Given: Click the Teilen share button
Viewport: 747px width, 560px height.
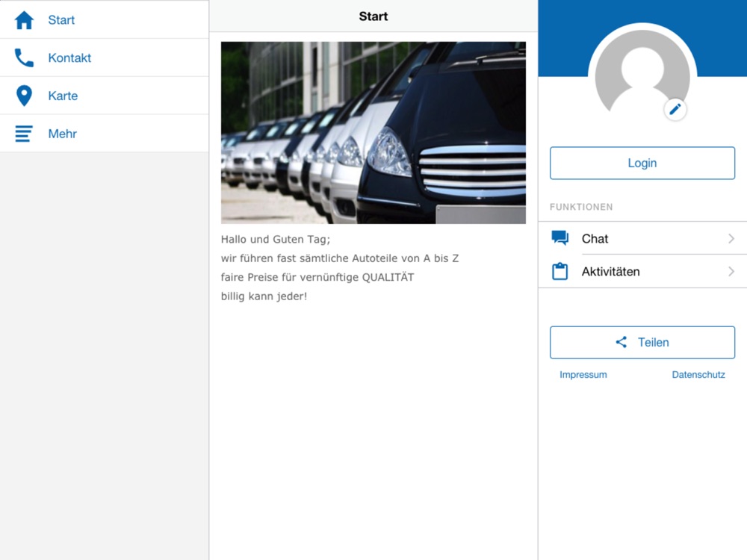Looking at the screenshot, I should tap(642, 343).
